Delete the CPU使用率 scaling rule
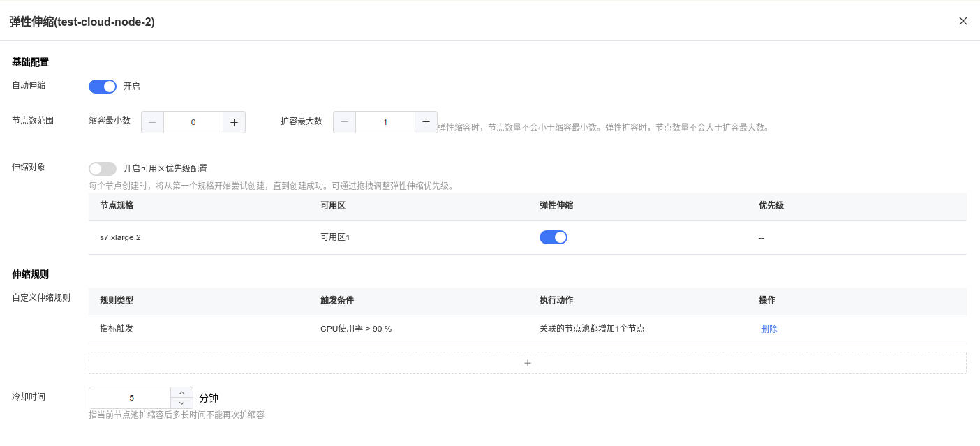 click(x=769, y=329)
